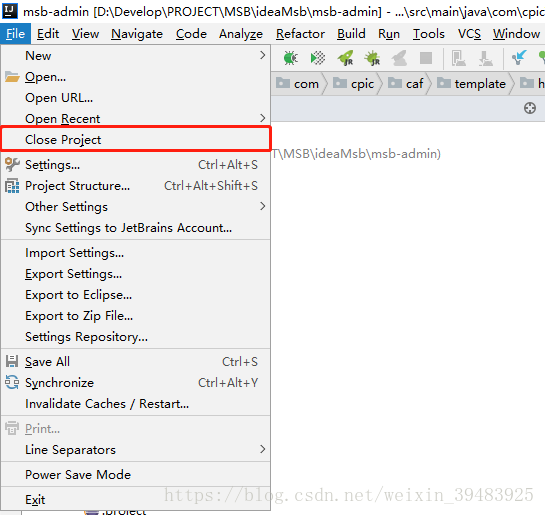Click the Project Structure icon in menu

(12, 186)
